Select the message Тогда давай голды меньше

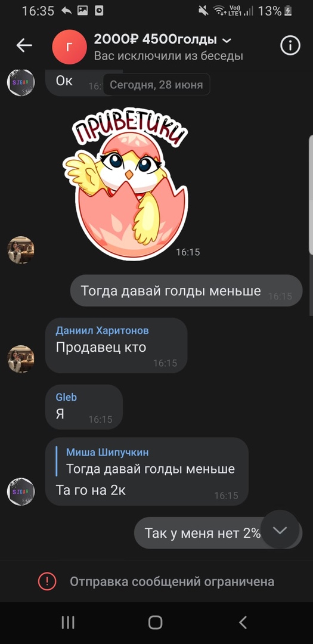click(x=186, y=291)
